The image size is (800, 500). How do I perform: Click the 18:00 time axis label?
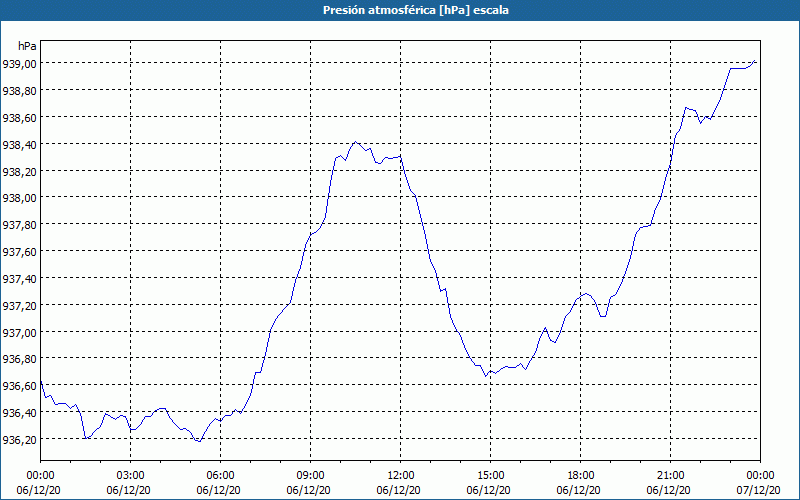581,476
